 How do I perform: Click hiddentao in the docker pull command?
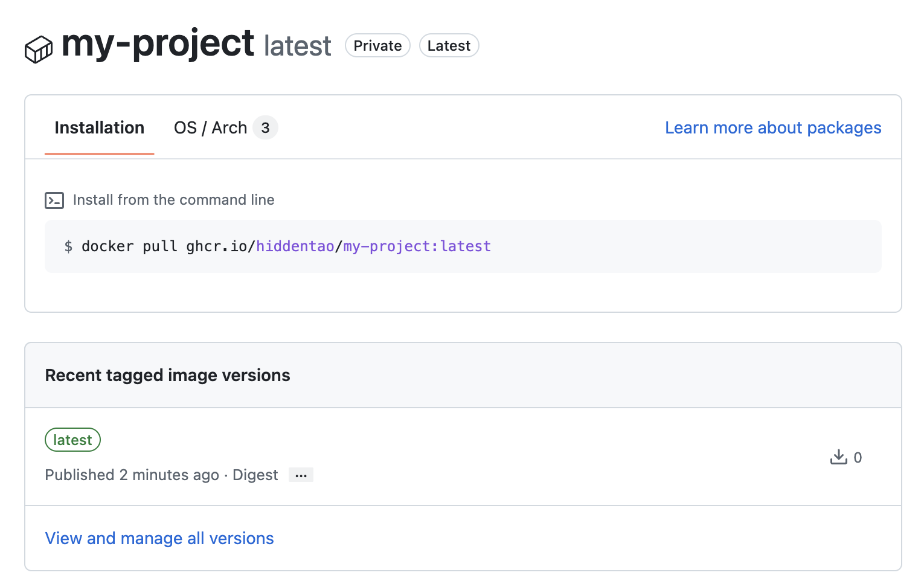pyautogui.click(x=295, y=246)
